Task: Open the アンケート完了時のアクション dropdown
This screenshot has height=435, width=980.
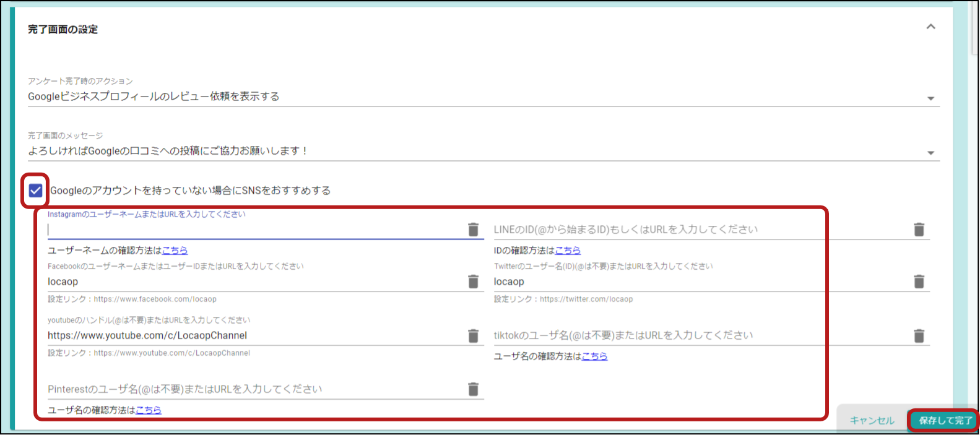Action: click(x=483, y=97)
